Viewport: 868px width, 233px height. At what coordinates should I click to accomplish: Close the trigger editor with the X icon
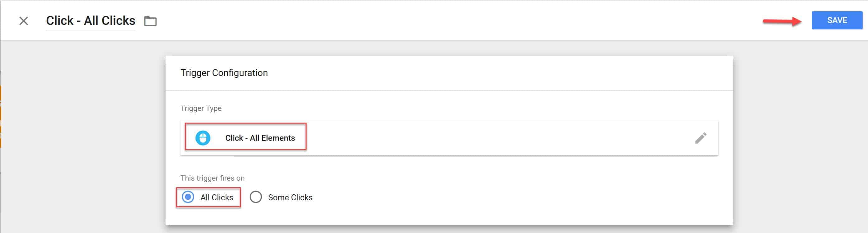tap(24, 21)
